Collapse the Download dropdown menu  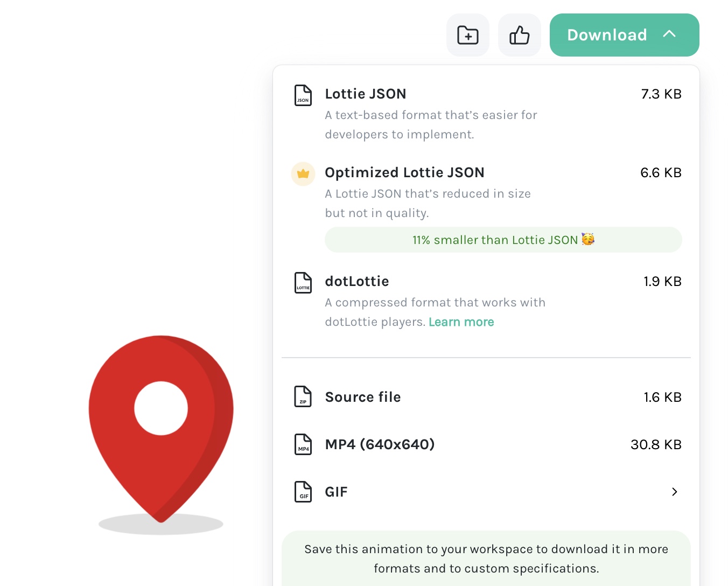(624, 35)
